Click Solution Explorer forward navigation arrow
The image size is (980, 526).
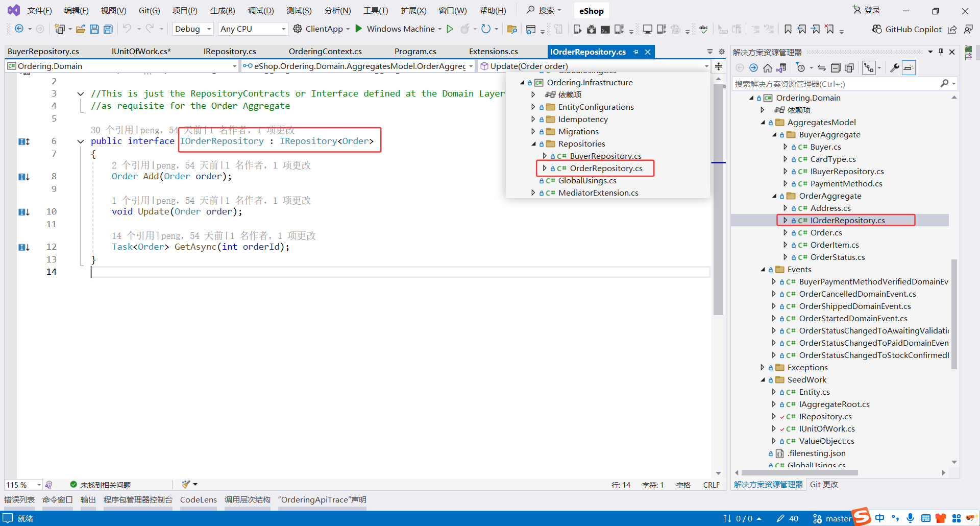(x=753, y=68)
